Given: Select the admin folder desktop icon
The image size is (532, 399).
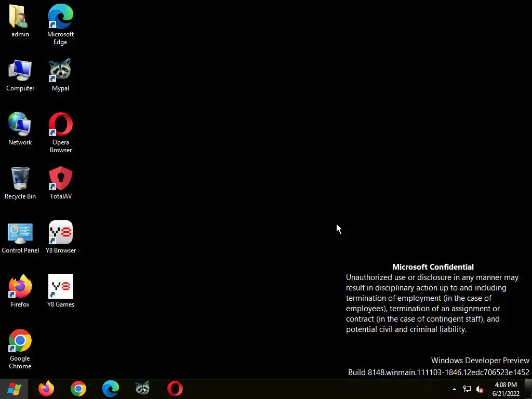Looking at the screenshot, I should 20,21.
